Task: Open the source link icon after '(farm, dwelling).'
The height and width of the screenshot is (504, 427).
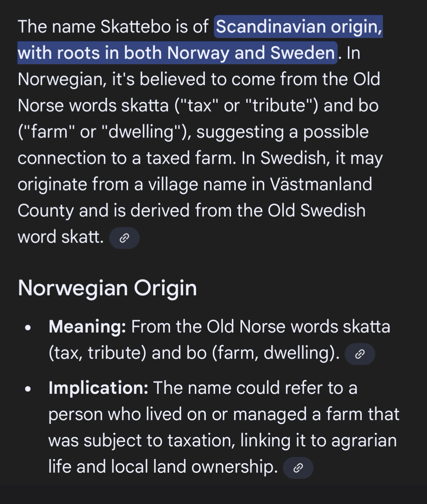Action: tap(359, 354)
